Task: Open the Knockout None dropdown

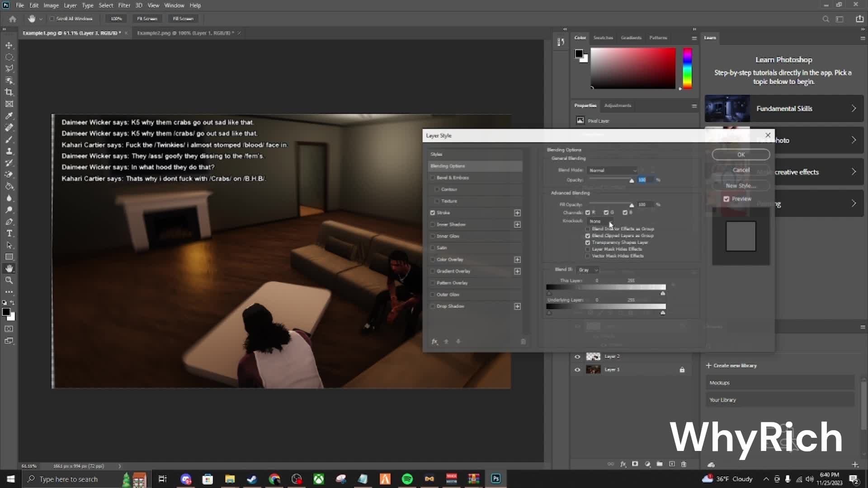Action: coord(600,221)
